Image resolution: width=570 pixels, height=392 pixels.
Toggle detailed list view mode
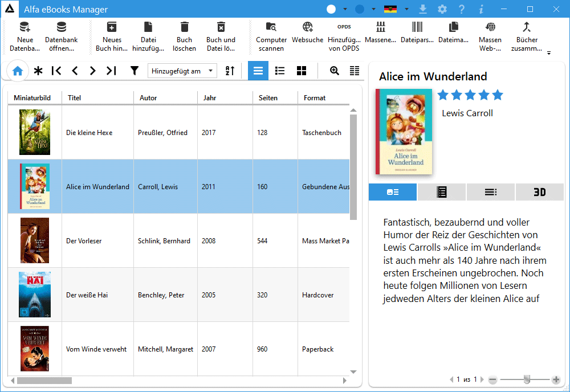click(x=280, y=71)
